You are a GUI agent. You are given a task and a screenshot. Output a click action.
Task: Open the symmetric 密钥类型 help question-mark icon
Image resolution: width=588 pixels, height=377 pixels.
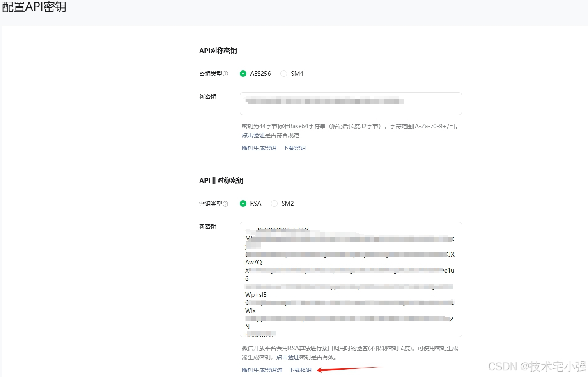tap(226, 73)
